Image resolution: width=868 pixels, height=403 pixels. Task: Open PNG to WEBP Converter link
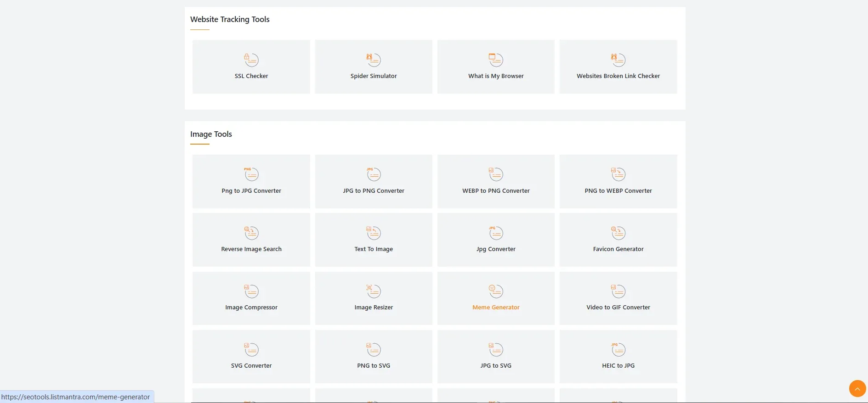point(618,191)
